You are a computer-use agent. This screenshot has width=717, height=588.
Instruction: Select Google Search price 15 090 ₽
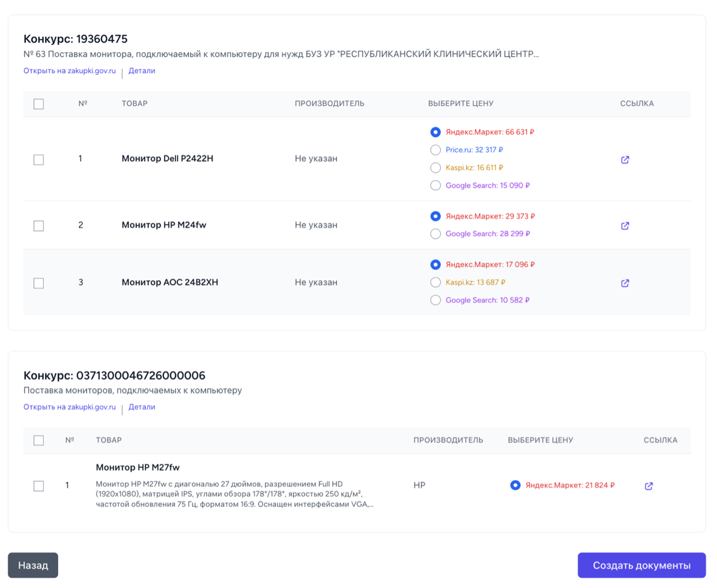tap(435, 186)
